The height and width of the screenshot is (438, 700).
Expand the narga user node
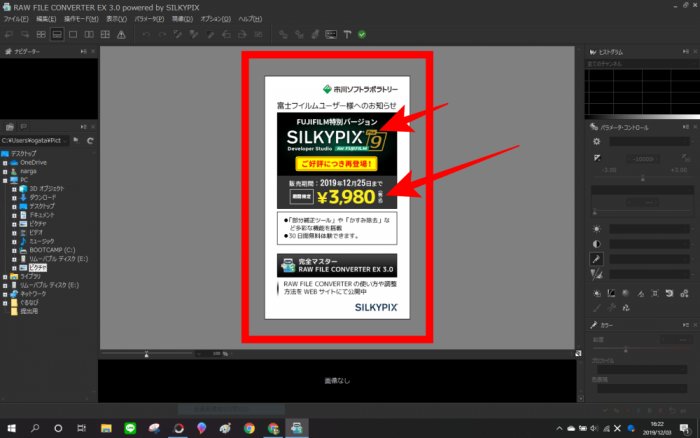5,171
